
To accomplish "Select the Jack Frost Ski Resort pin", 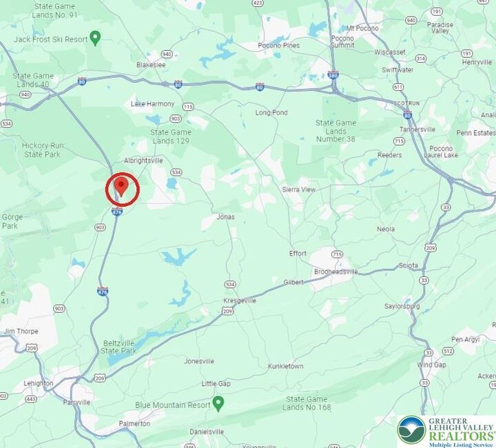I will pos(95,39).
